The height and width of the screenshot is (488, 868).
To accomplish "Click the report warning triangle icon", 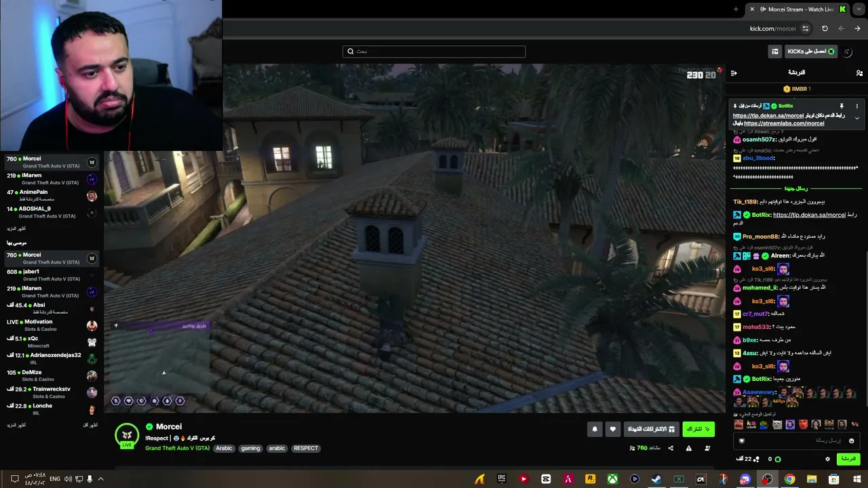I will point(688,448).
